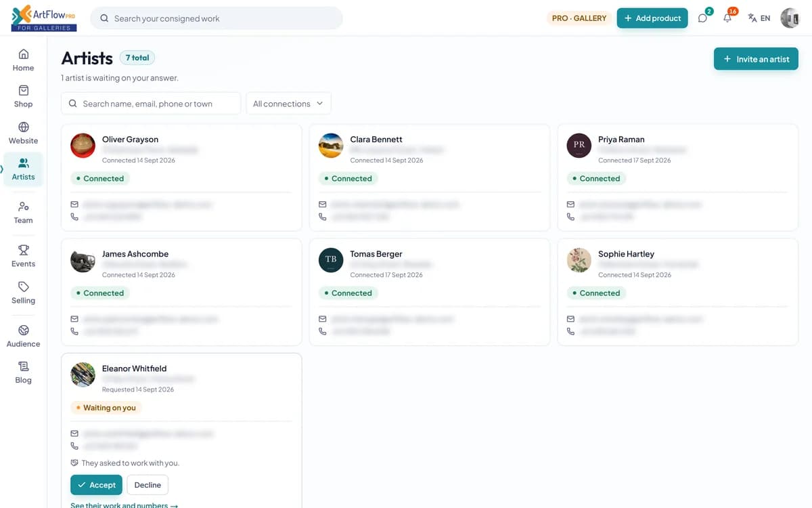Focus the Search your consigned work field
The image size is (812, 508).
click(217, 18)
